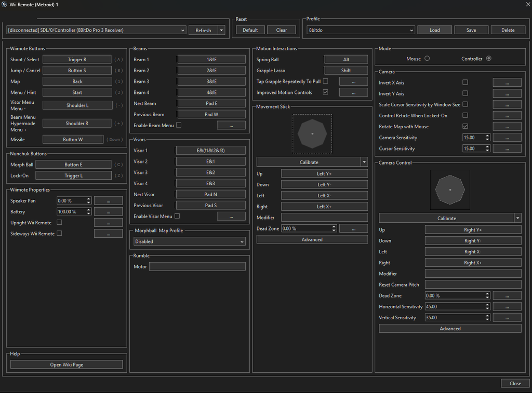Click the Camera Control stick preview
The image size is (532, 393).
coord(450,189)
